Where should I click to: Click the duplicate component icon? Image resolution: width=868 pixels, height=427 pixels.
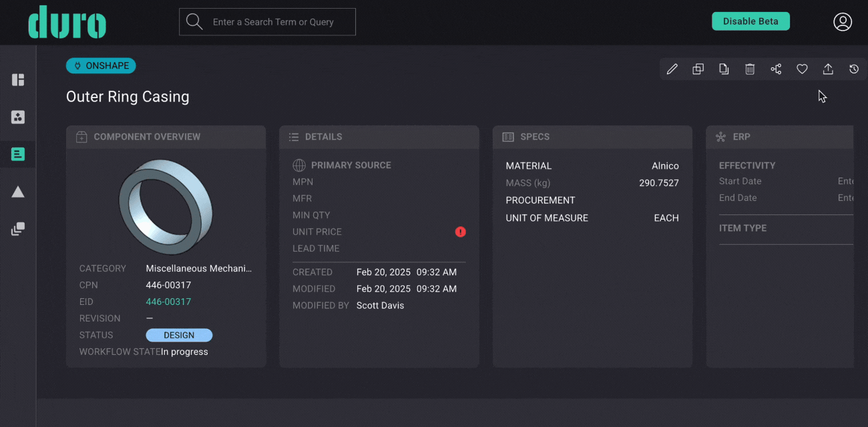pyautogui.click(x=698, y=69)
